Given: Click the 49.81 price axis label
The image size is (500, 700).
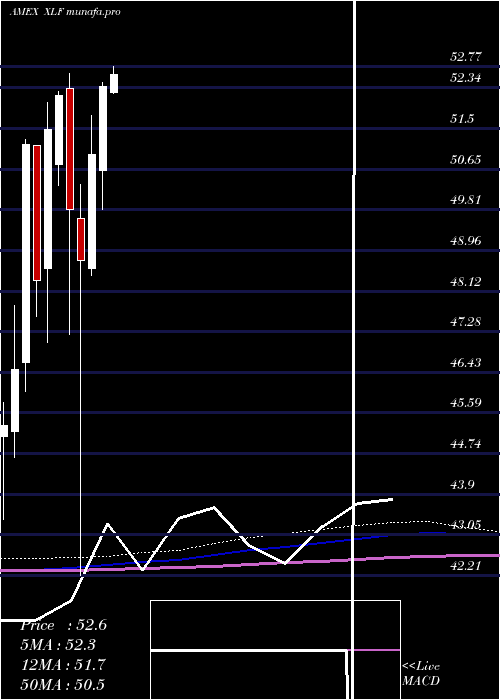Looking at the screenshot, I should pyautogui.click(x=466, y=200).
